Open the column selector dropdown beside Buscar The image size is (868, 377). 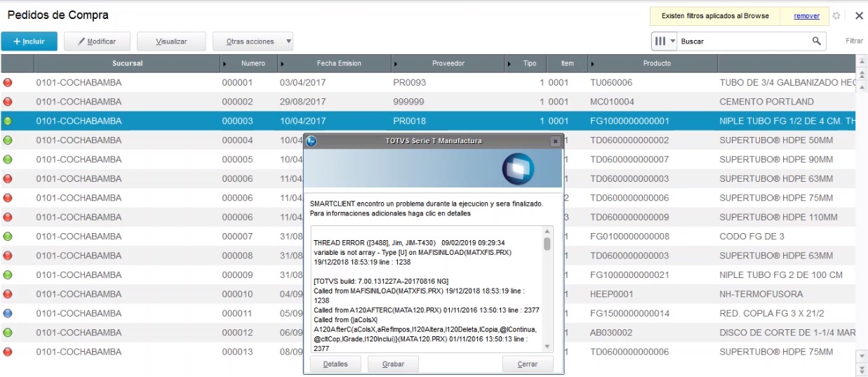coord(665,41)
